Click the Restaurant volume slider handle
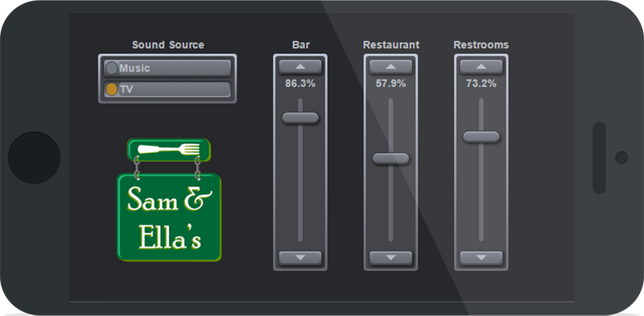This screenshot has width=644, height=316. click(x=390, y=159)
